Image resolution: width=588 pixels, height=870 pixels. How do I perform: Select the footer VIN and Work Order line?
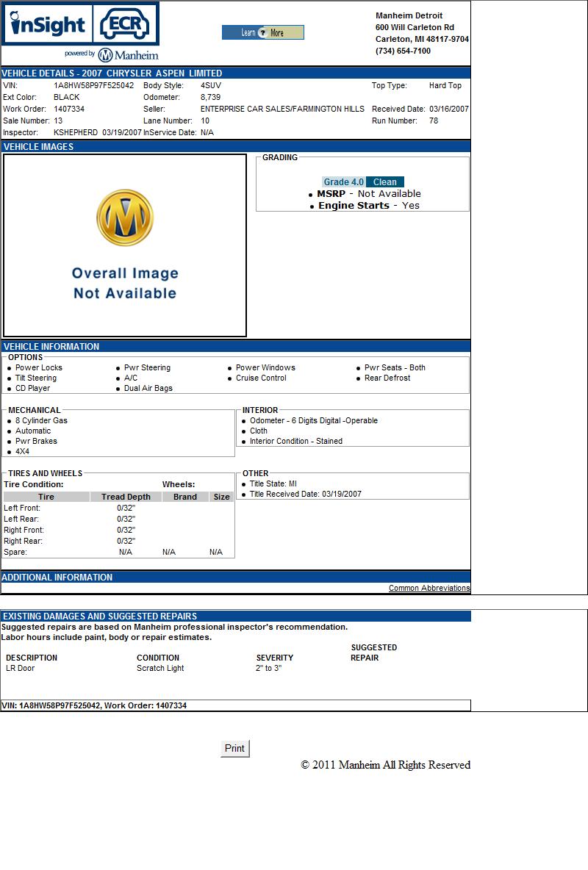[94, 705]
